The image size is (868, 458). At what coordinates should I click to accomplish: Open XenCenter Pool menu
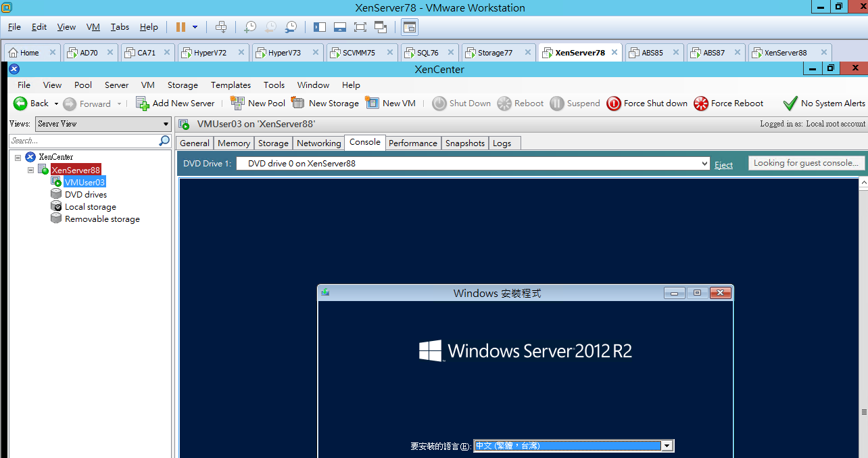83,85
